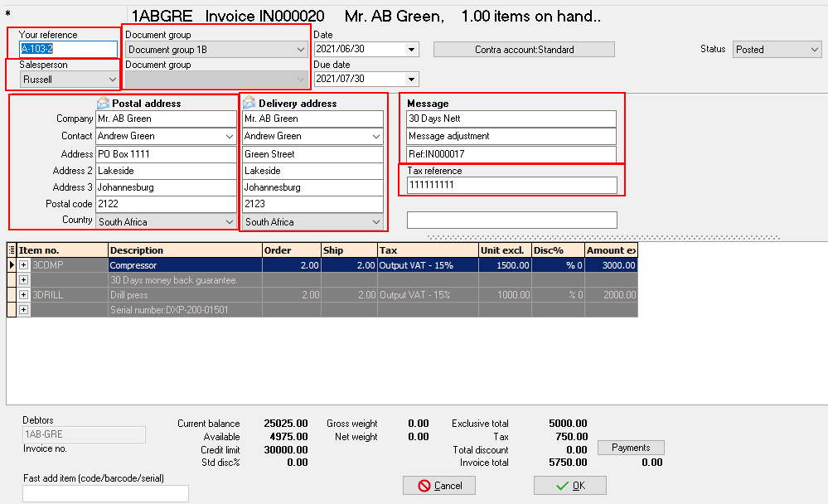Open the Postal address Country dropdown
The image size is (828, 504).
tap(230, 222)
